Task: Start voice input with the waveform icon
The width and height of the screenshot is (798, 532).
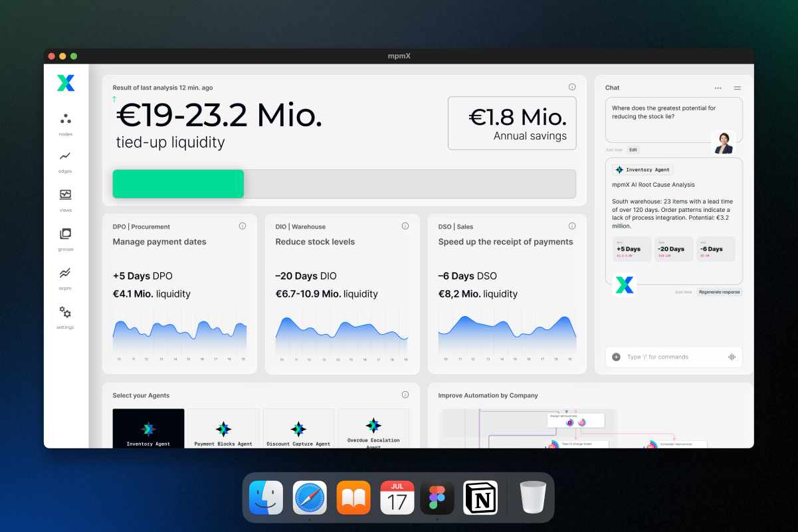Action: (x=732, y=357)
